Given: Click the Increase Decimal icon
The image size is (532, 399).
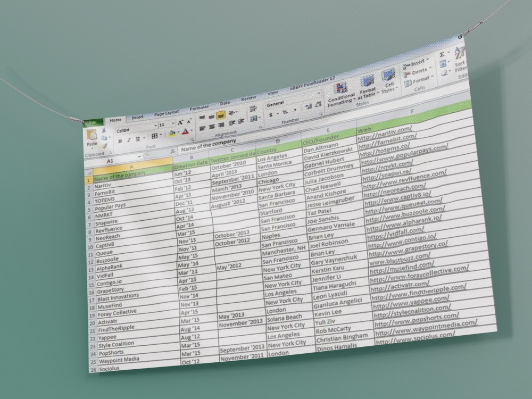Looking at the screenshot, I should pos(309,107).
